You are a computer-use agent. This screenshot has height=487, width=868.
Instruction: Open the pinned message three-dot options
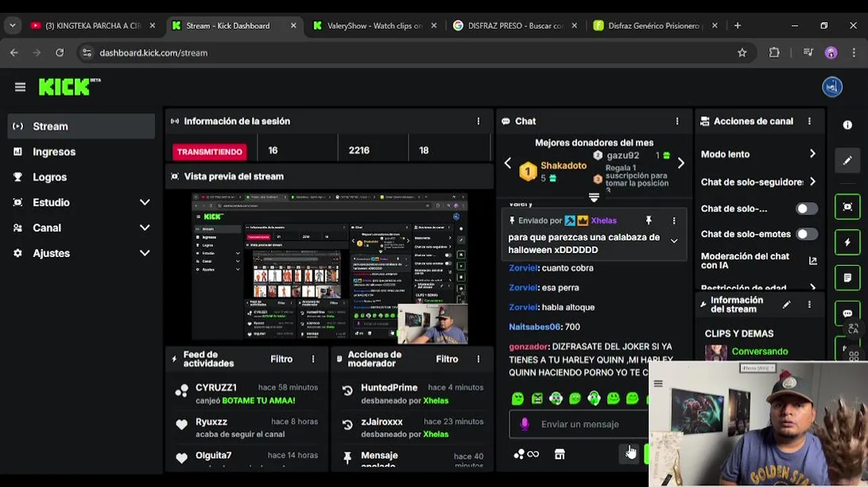(x=674, y=221)
